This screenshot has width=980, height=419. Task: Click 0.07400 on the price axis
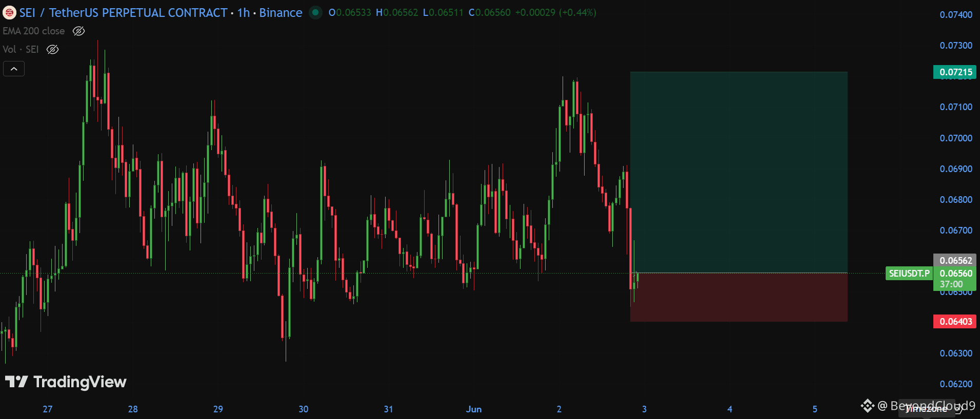coord(956,15)
